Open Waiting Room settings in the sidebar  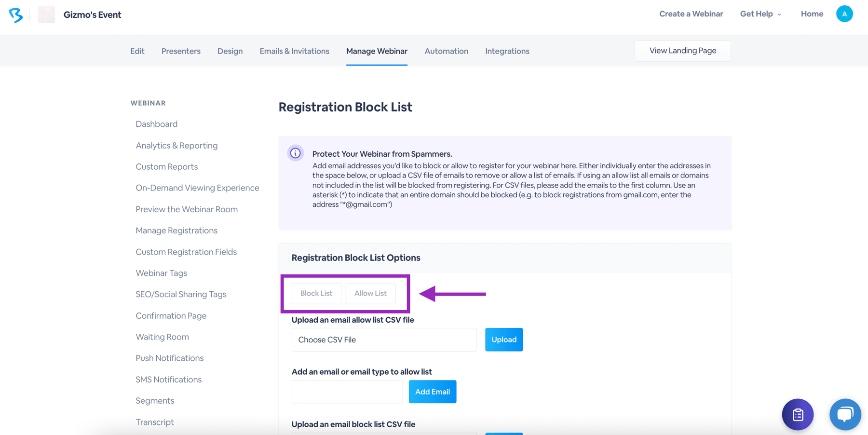coord(162,337)
